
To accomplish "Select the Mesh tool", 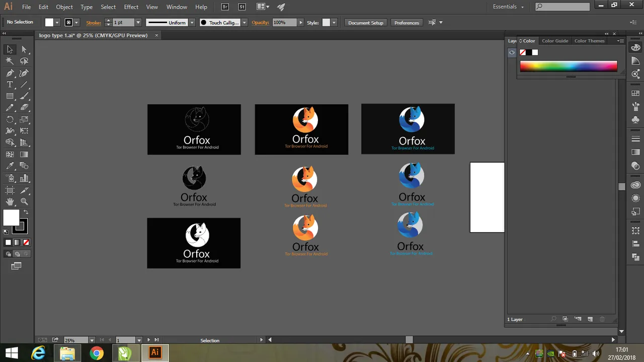I will coord(10,155).
